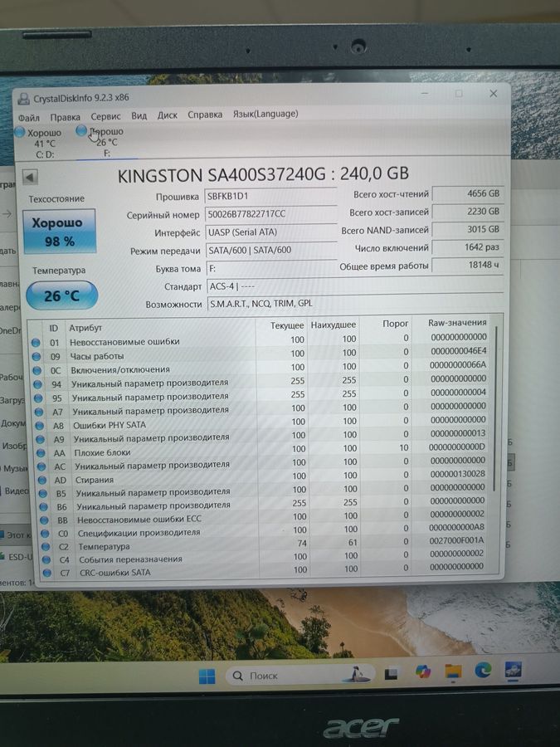
Task: Click the attribute list vertical scrollbar
Action: pyautogui.click(x=497, y=407)
